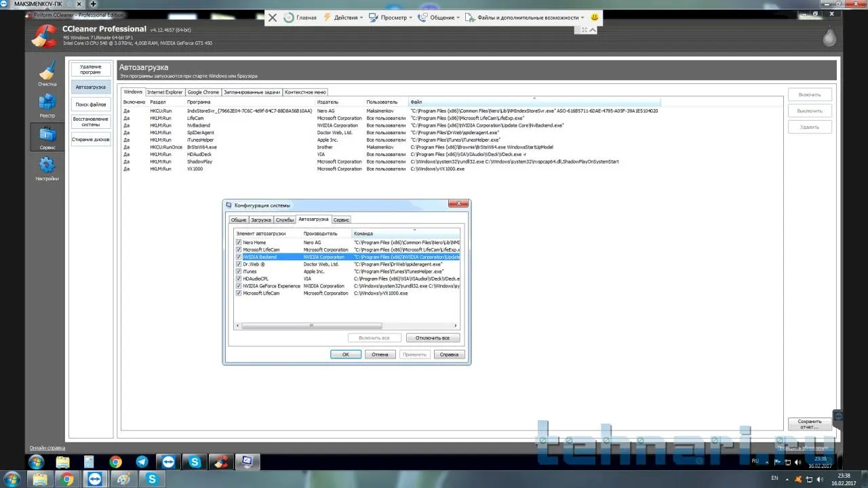Viewport: 868px width, 488px height.
Task: Toggle the iTunes startup checkbox
Action: [239, 271]
